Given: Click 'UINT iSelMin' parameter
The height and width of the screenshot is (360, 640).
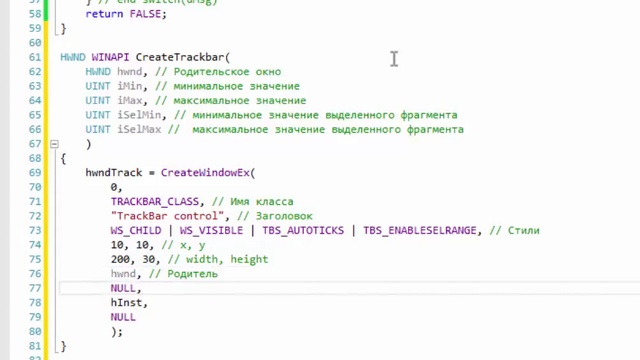Looking at the screenshot, I should click(123, 115).
